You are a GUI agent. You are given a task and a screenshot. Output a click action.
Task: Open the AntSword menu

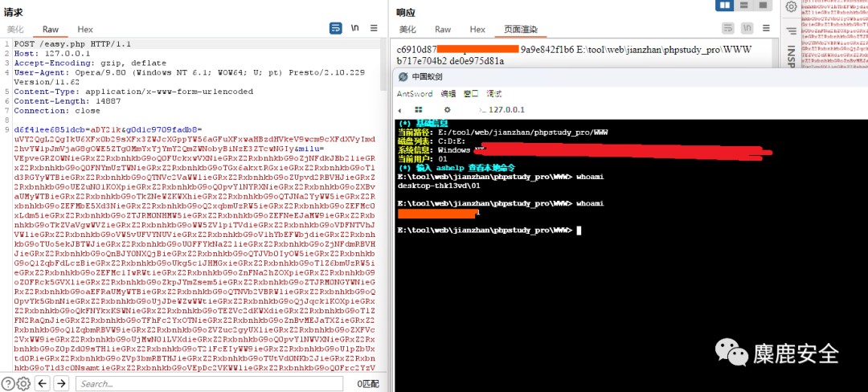[x=415, y=93]
